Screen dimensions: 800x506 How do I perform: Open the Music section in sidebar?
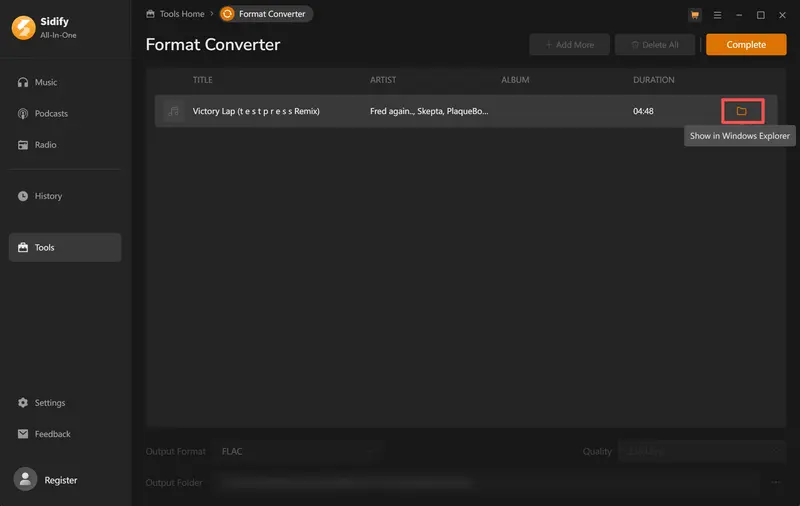(x=65, y=82)
